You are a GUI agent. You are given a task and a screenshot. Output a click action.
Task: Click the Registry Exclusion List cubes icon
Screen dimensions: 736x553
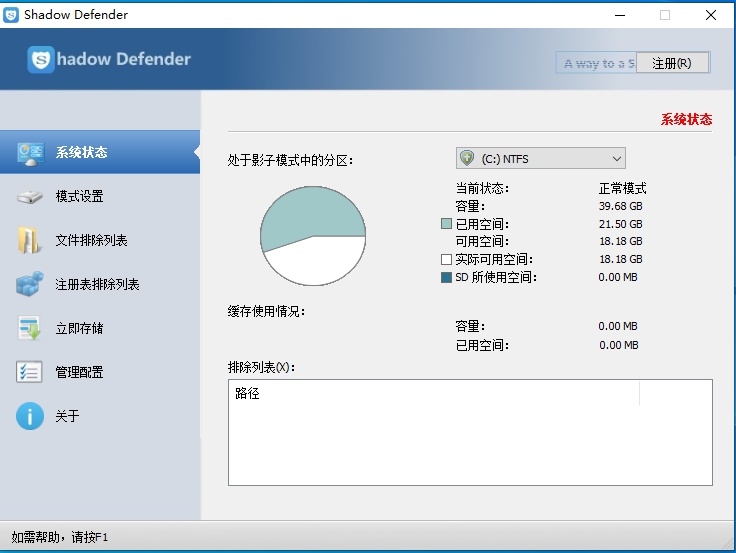[x=30, y=284]
